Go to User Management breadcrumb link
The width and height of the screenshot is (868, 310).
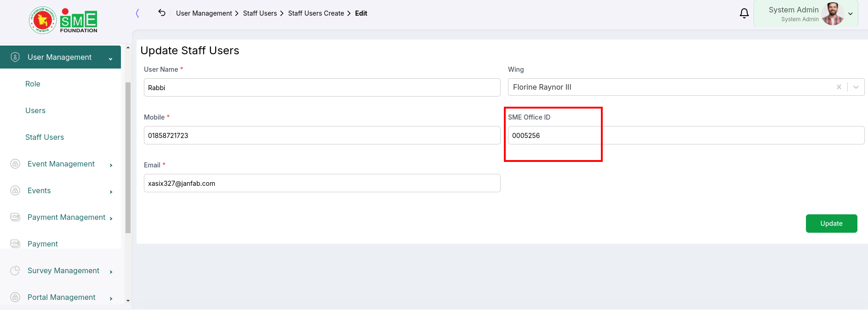point(204,13)
